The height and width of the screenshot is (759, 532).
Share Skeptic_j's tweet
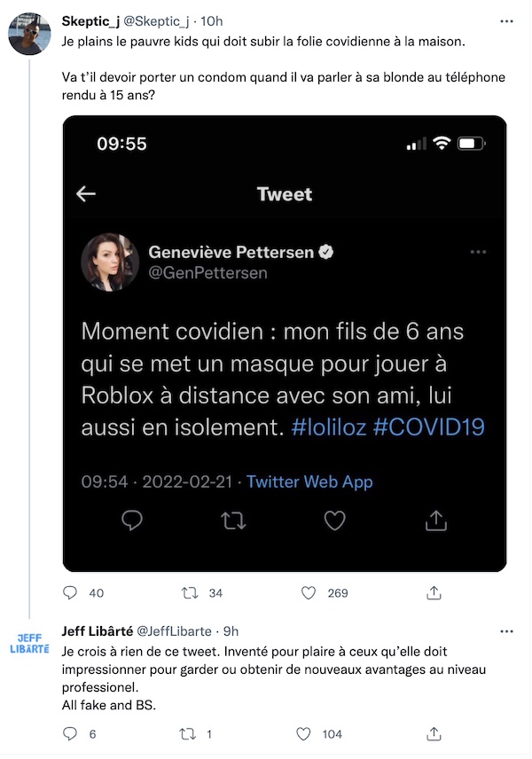pos(434,592)
